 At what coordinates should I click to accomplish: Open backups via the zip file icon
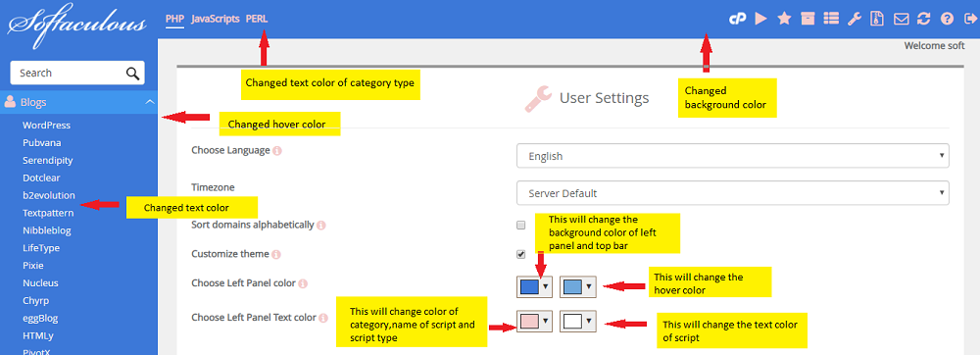click(x=877, y=19)
